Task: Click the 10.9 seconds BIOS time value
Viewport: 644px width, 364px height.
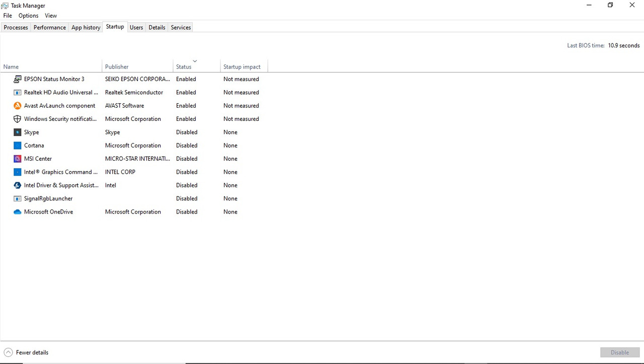Action: coord(624,45)
